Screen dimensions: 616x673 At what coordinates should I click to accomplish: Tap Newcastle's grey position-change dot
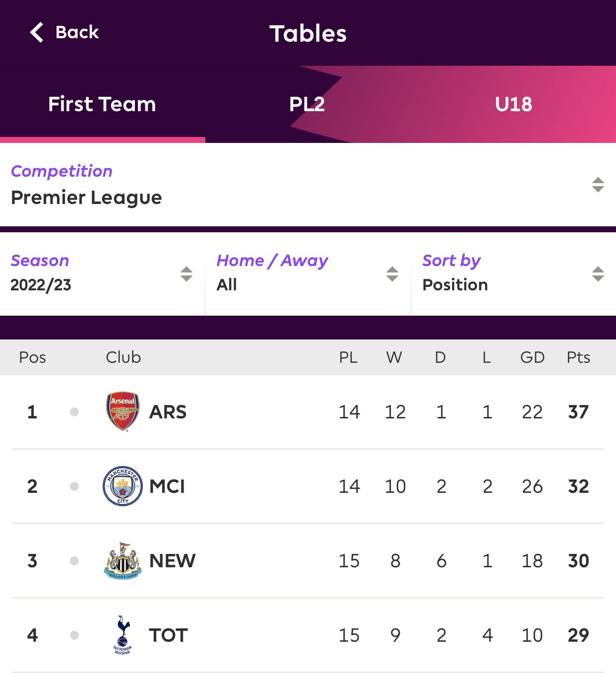pos(74,561)
